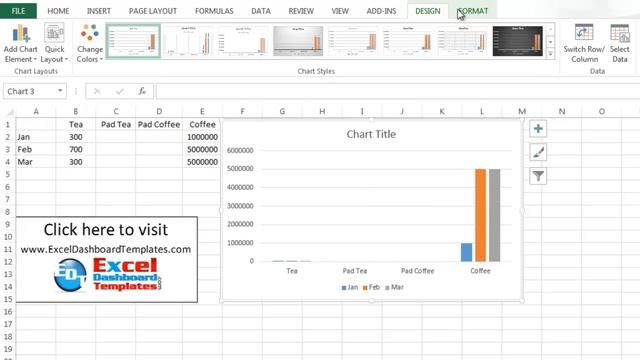Viewport: 640px width, 360px height.
Task: Select the third chart style thumbnail
Action: pos(243,41)
